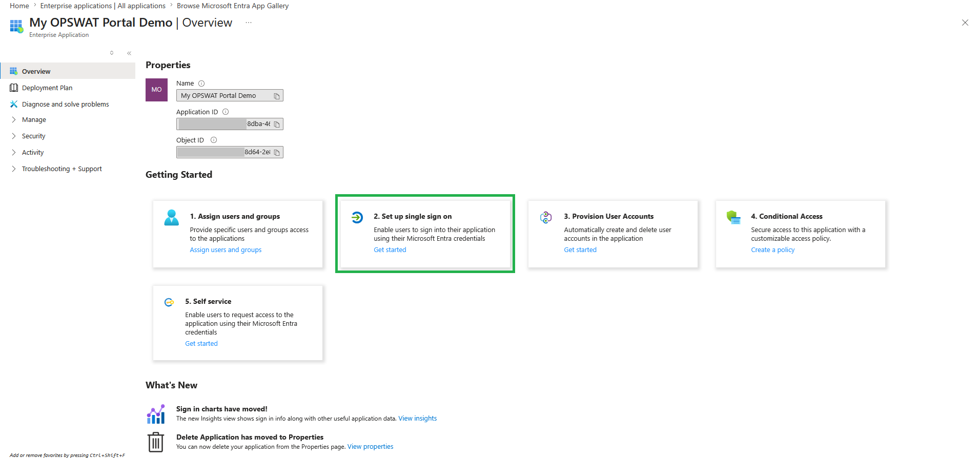The image size is (980, 458).
Task: Click Get started under Set up single sign on
Action: coord(390,250)
